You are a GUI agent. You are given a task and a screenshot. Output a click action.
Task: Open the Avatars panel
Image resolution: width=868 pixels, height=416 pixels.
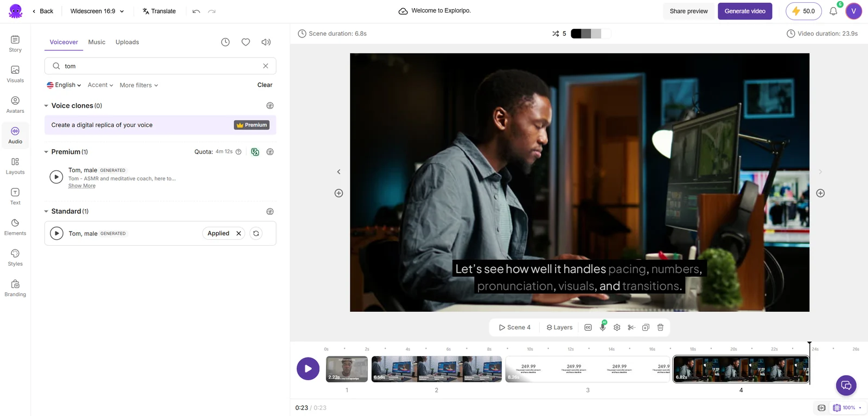(x=15, y=105)
